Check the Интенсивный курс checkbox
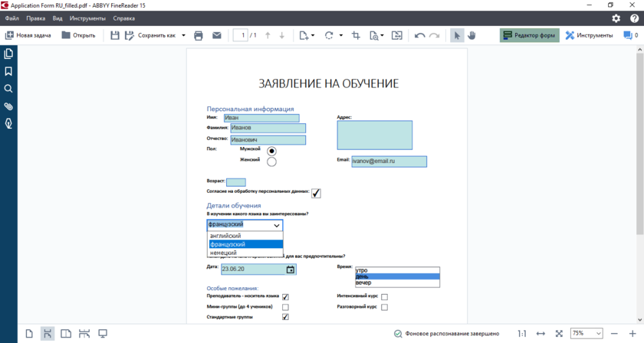Image resolution: width=644 pixels, height=343 pixels. click(x=384, y=297)
